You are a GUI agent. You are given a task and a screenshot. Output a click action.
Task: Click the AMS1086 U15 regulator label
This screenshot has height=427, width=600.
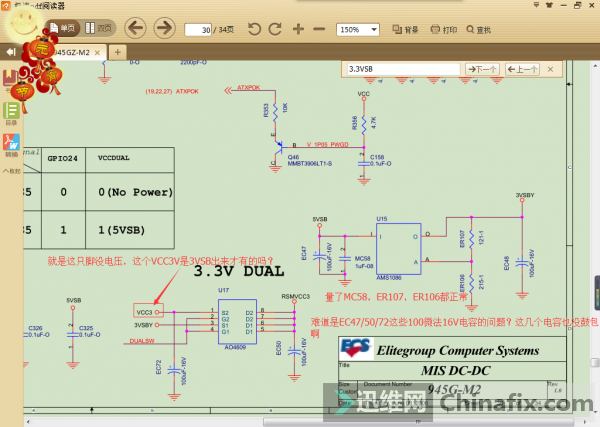[x=389, y=277]
